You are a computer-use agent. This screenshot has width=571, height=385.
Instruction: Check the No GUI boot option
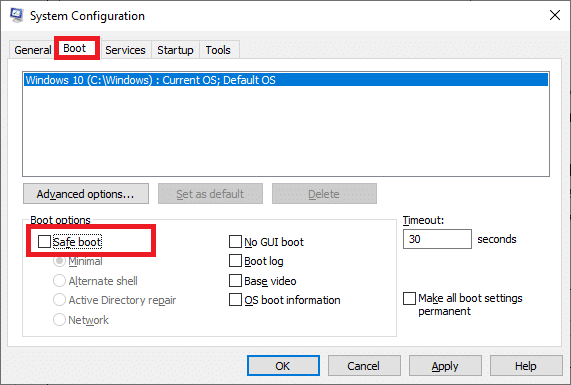[x=235, y=241]
